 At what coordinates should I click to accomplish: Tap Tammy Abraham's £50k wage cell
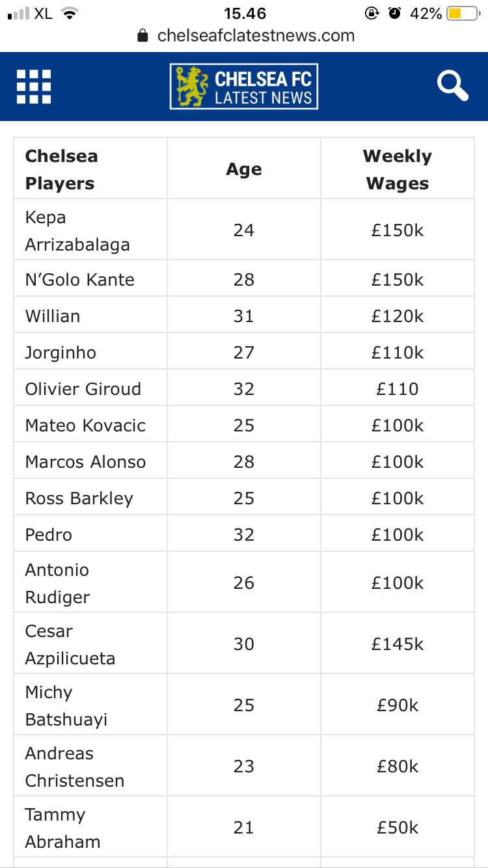tap(397, 828)
